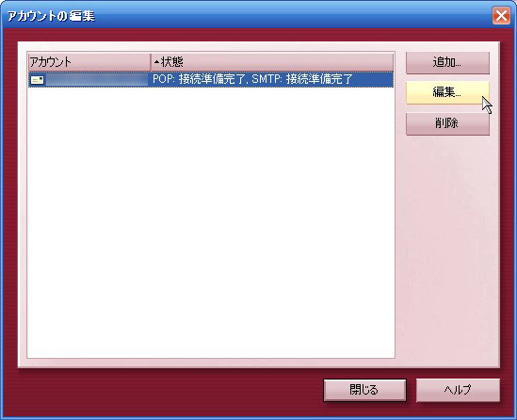Select the POP: 接続準備完了 status text
The height and width of the screenshot is (420, 517).
click(x=200, y=79)
